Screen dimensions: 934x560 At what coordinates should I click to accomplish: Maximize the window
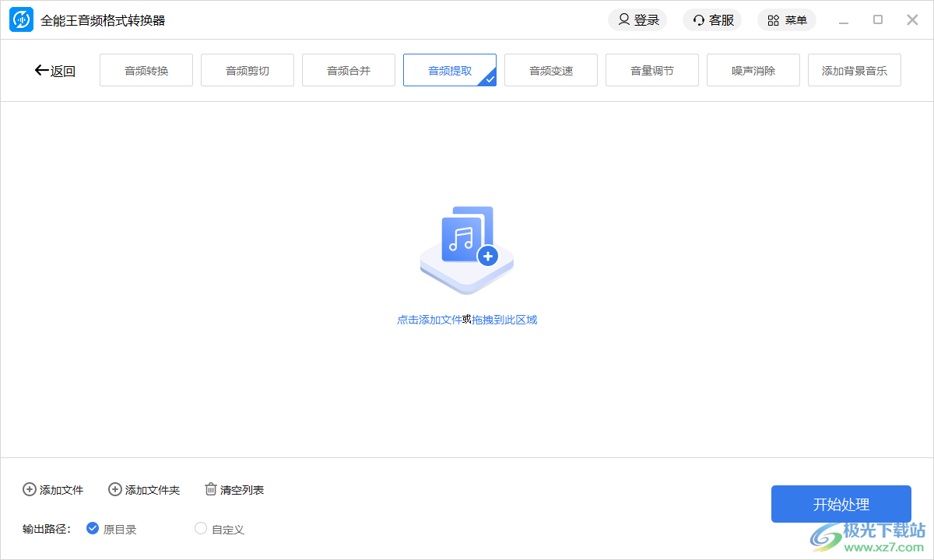[x=878, y=20]
